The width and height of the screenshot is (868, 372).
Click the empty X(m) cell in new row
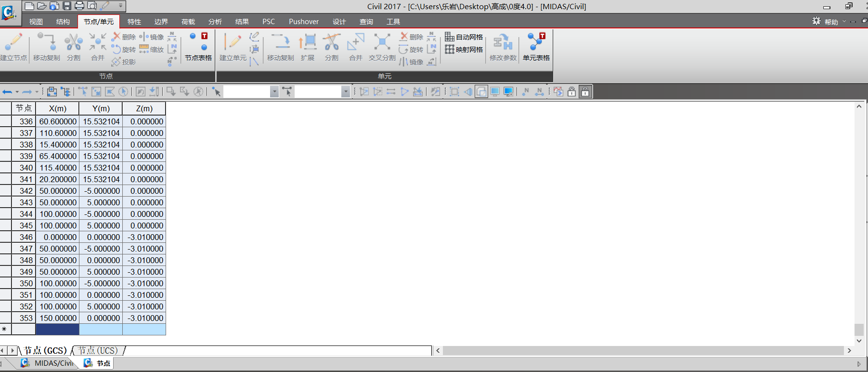click(x=57, y=330)
